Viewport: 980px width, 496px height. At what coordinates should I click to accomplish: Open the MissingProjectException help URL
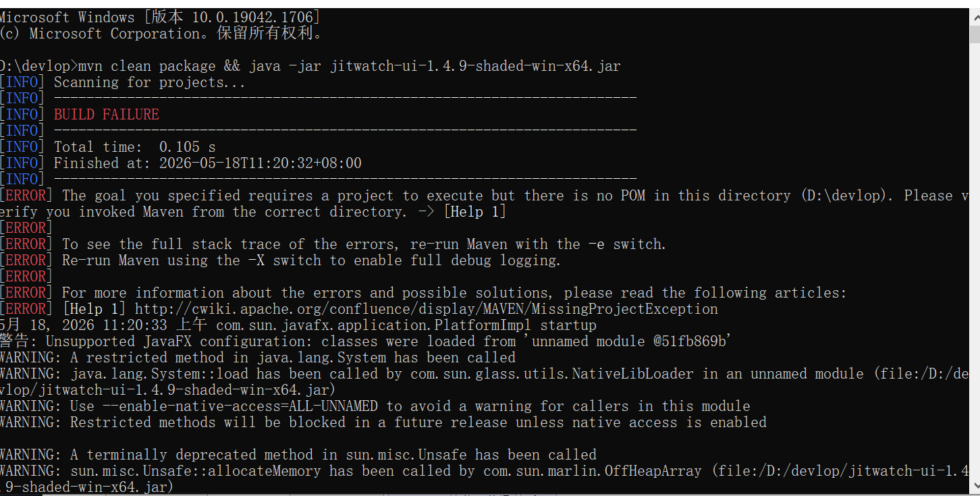(x=427, y=309)
